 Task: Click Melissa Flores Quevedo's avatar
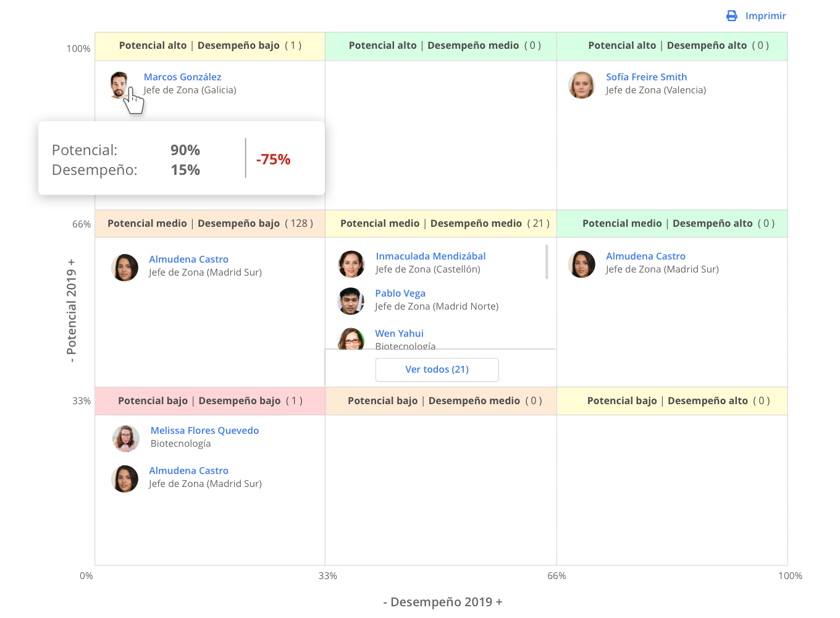(126, 438)
